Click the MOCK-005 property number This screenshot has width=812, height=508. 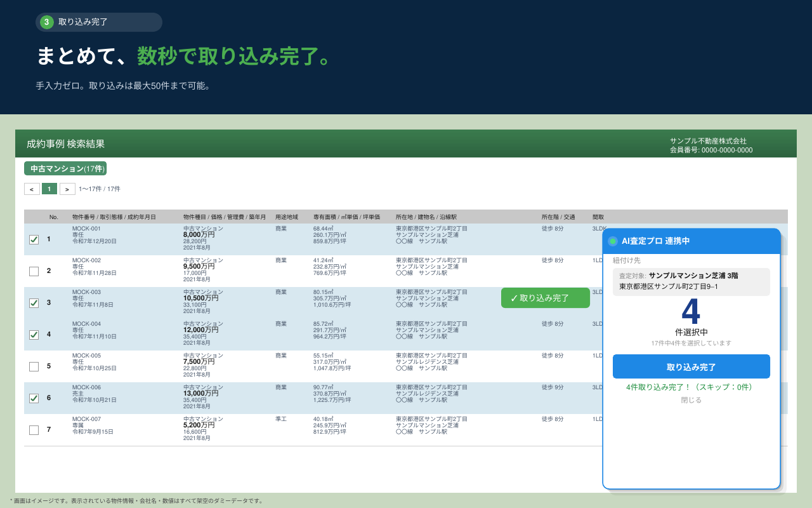point(86,356)
